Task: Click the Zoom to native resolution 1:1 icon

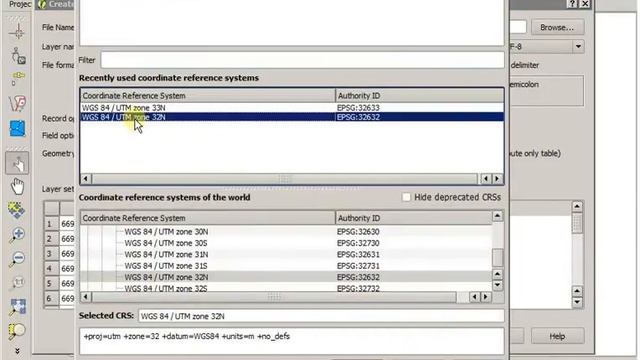Action: pos(17,282)
